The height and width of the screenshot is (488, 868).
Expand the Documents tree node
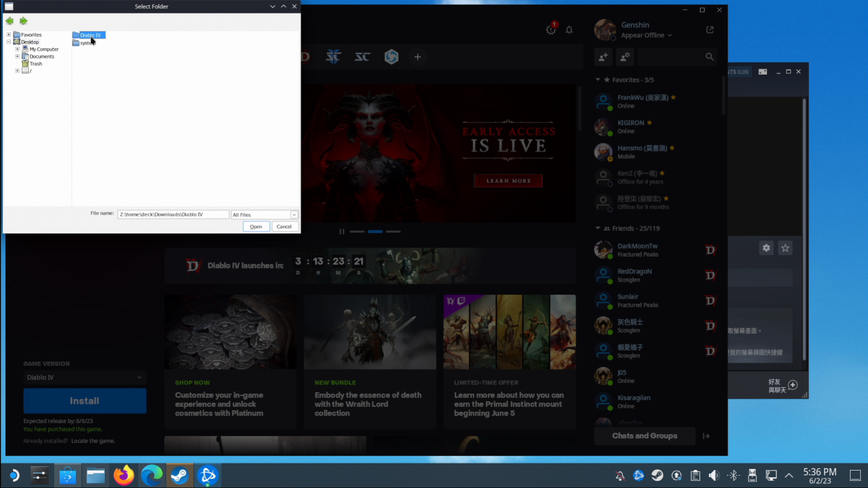(17, 57)
